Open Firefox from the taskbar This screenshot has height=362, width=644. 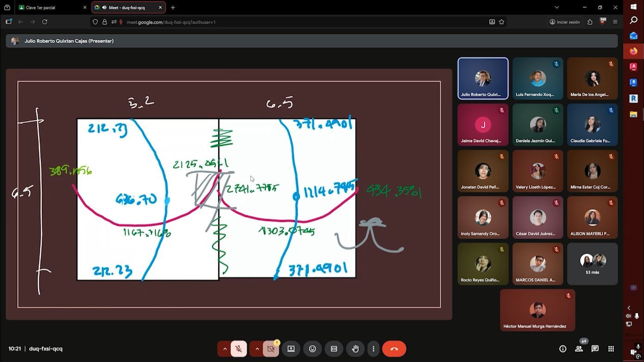633,51
